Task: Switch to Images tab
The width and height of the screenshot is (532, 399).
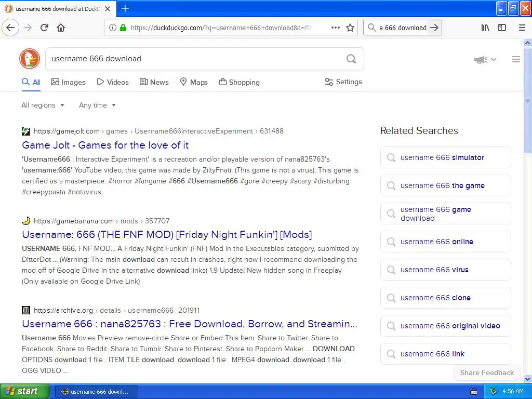Action: click(x=68, y=82)
